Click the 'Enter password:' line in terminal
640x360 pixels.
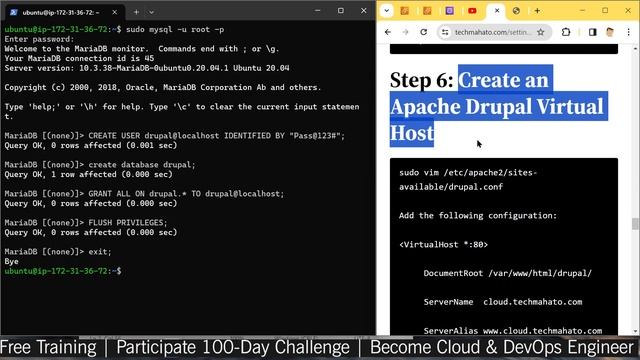click(x=40, y=39)
